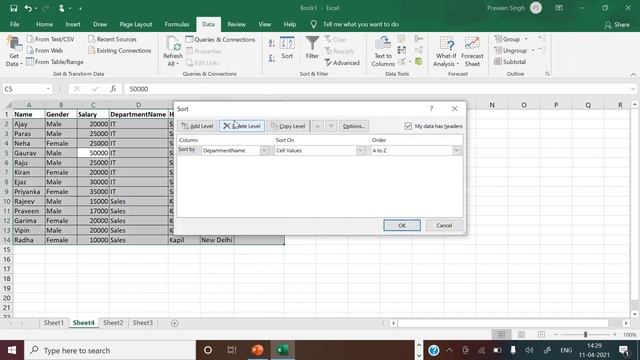
Task: Open Recent Sources
Action: (x=112, y=39)
